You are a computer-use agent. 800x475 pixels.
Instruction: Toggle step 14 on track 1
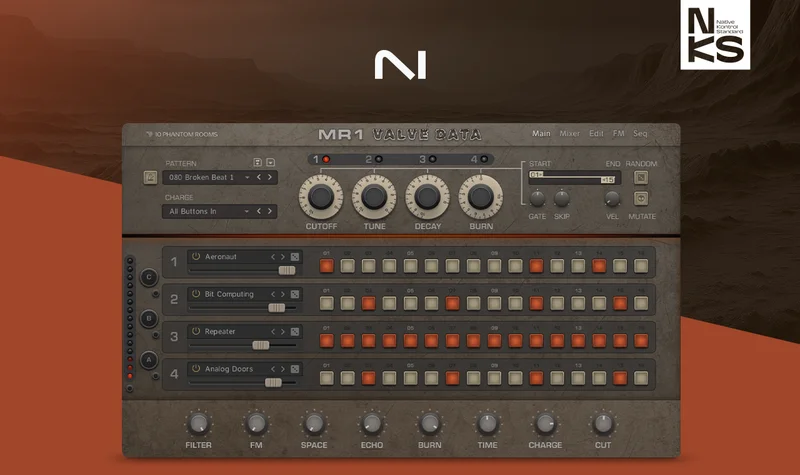point(599,266)
